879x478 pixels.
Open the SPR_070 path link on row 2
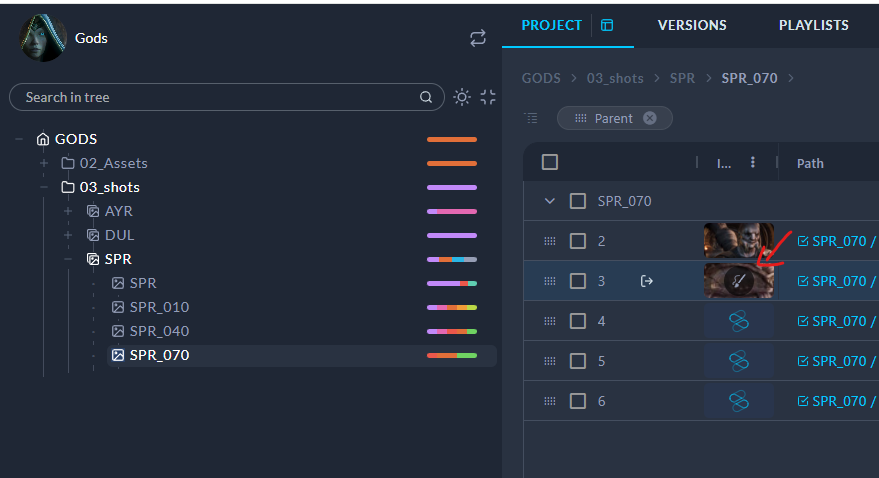click(838, 241)
